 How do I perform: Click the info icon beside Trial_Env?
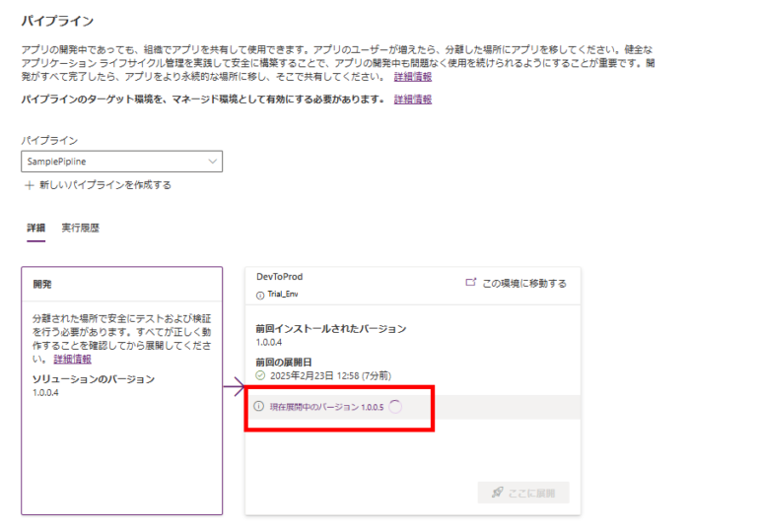260,295
